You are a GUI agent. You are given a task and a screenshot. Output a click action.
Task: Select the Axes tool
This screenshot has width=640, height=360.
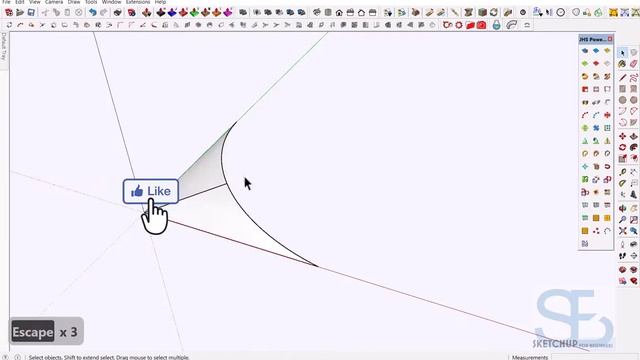622,195
